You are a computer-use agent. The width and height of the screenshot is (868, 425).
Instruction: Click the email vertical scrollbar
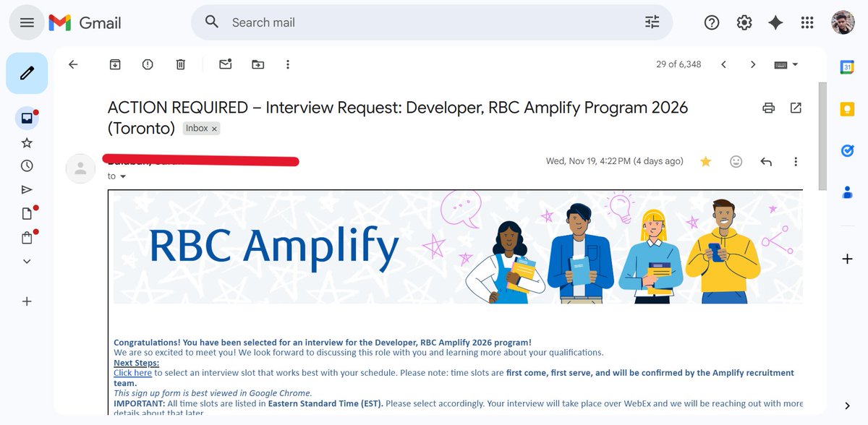(x=822, y=136)
